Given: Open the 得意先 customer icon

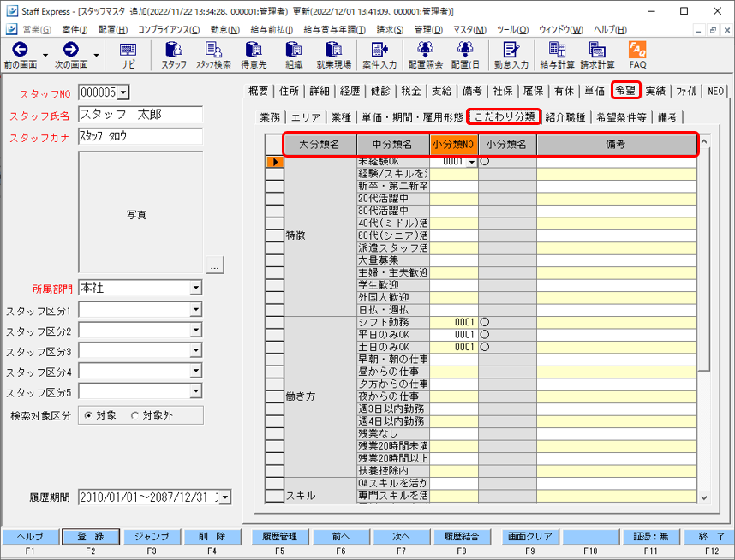Looking at the screenshot, I should coord(254,56).
